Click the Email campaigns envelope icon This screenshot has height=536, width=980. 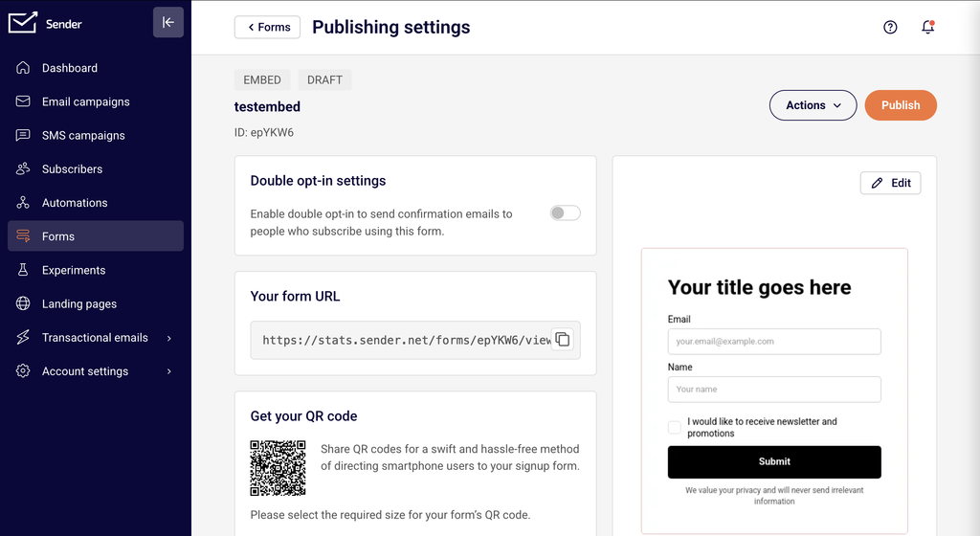[23, 101]
